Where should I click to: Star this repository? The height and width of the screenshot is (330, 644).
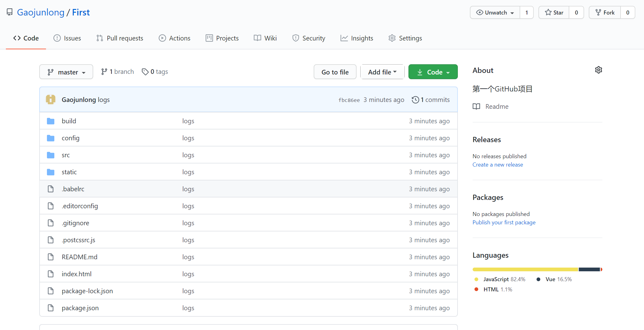pos(554,12)
